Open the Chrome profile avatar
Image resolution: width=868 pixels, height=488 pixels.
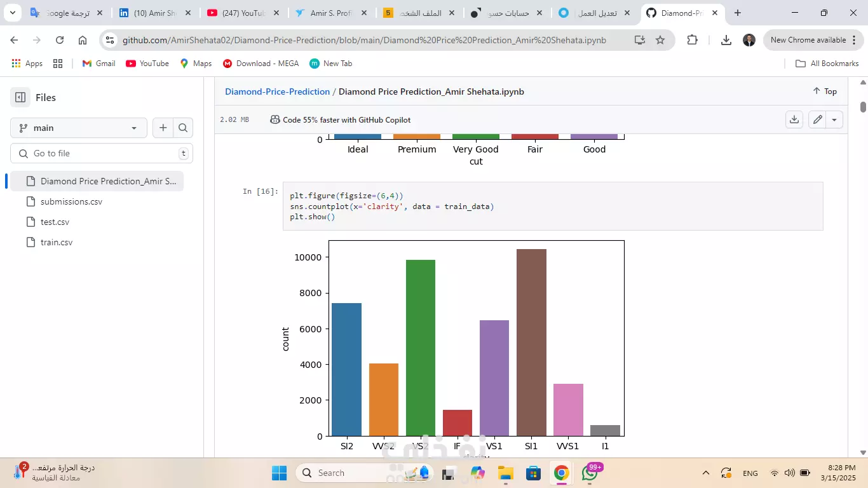[x=749, y=40]
